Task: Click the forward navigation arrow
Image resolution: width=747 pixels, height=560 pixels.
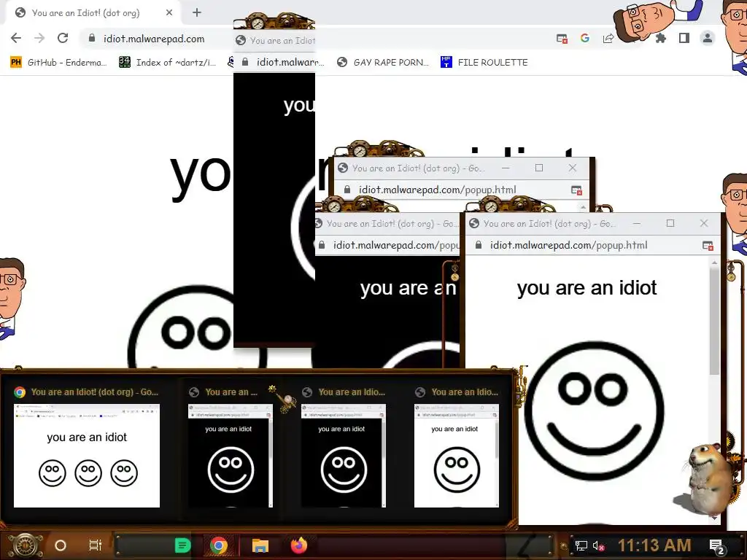Action: coord(39,38)
